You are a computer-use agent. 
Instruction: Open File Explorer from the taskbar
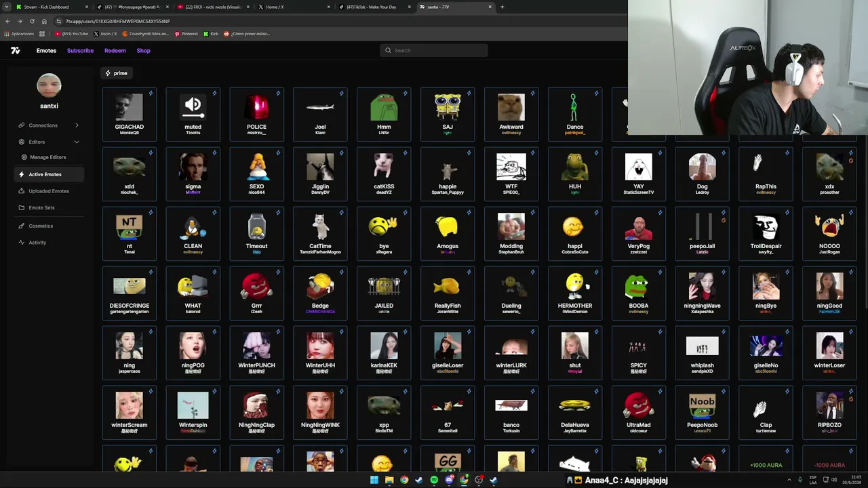tap(389, 480)
